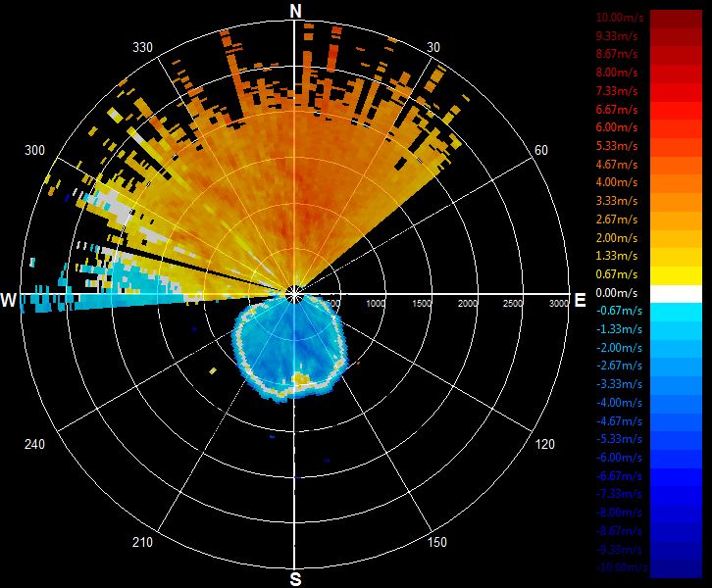The width and height of the screenshot is (712, 588).
Task: Select the cyan -0.67m/s band in color bar
Action: coord(676,312)
